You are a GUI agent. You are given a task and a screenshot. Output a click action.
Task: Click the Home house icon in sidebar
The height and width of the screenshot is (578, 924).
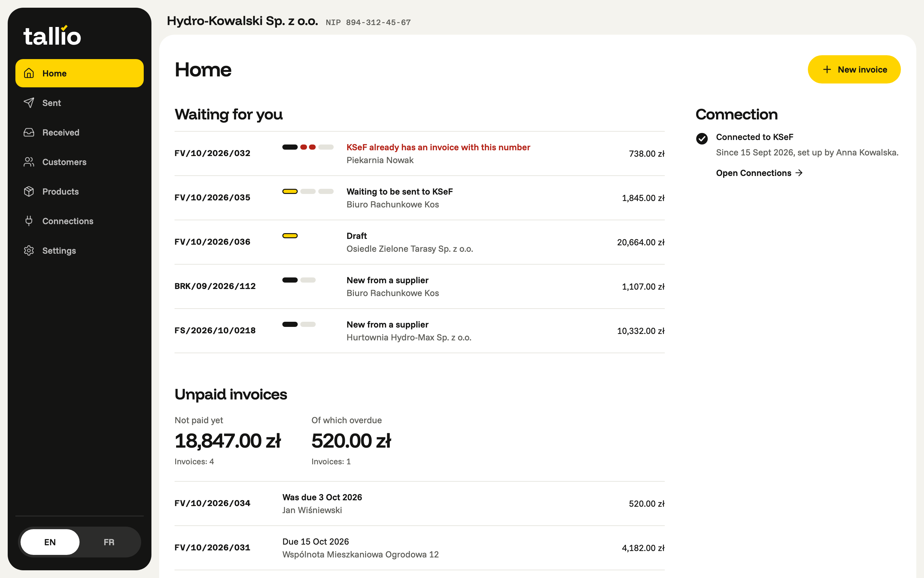(x=29, y=73)
